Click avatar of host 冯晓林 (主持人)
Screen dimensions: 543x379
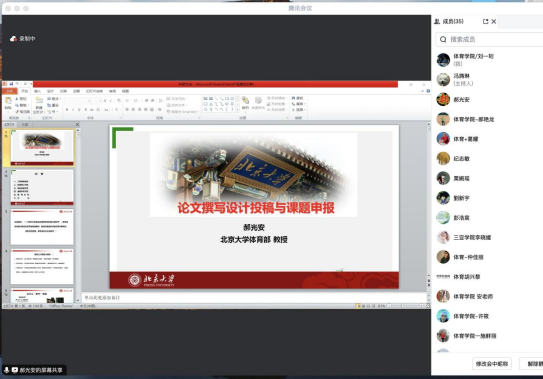pyautogui.click(x=443, y=80)
